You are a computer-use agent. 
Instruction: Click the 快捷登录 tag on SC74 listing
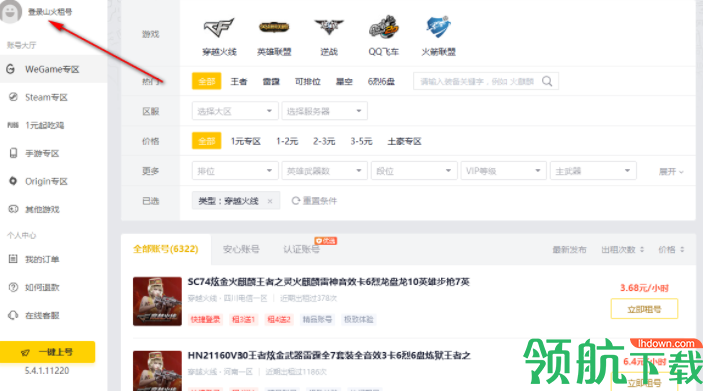(205, 319)
